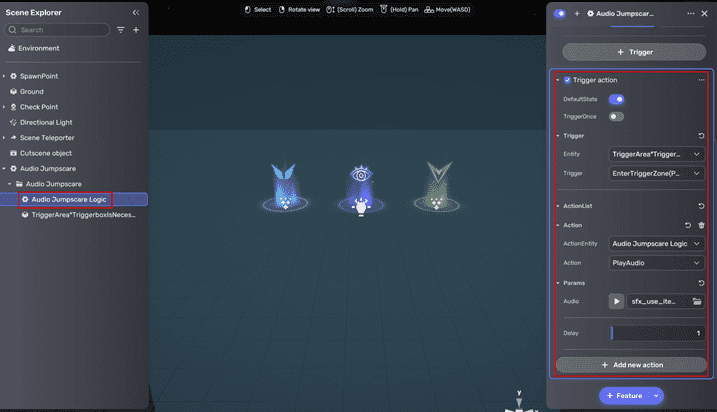Toggle the DefaultState switch off
This screenshot has height=412, width=717.
coord(617,99)
